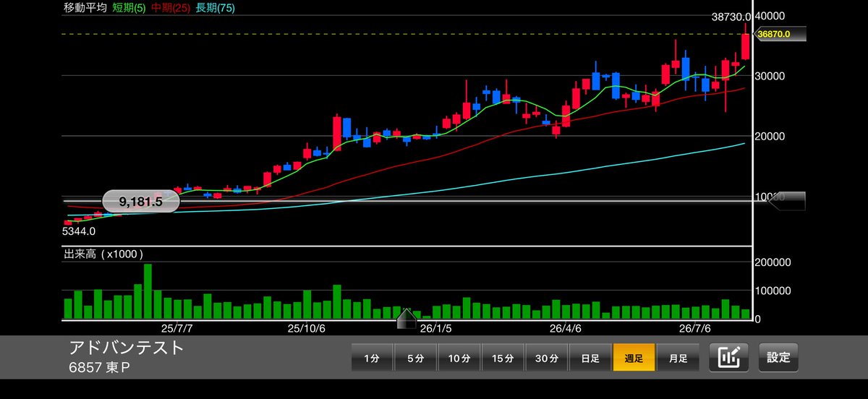Select the 10分 interval button

(459, 358)
